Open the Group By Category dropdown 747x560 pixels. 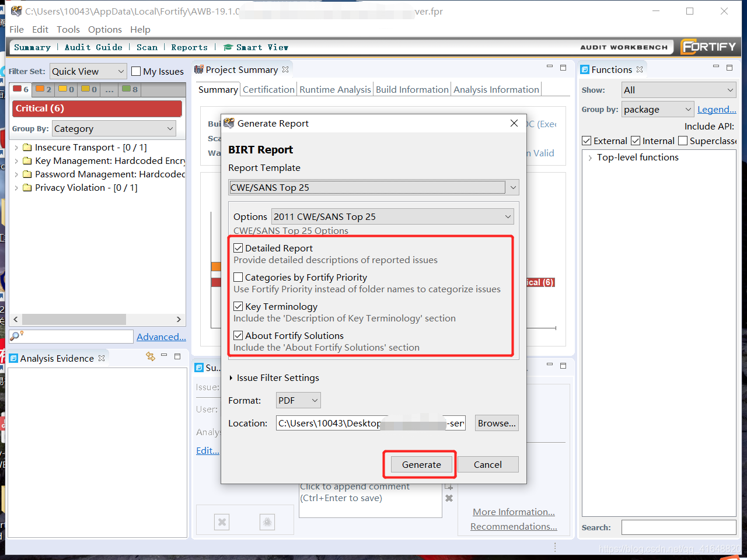pyautogui.click(x=114, y=128)
